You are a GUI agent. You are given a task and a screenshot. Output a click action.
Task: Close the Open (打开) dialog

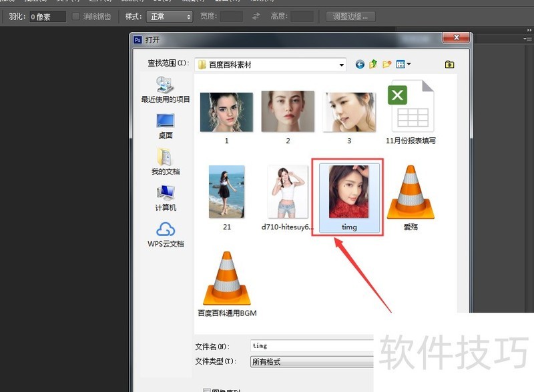click(457, 37)
